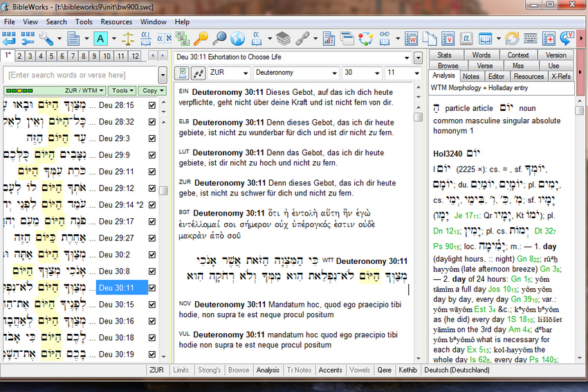Expand the Deu 30:11 heading dropdown
The width and height of the screenshot is (588, 392).
click(x=407, y=57)
